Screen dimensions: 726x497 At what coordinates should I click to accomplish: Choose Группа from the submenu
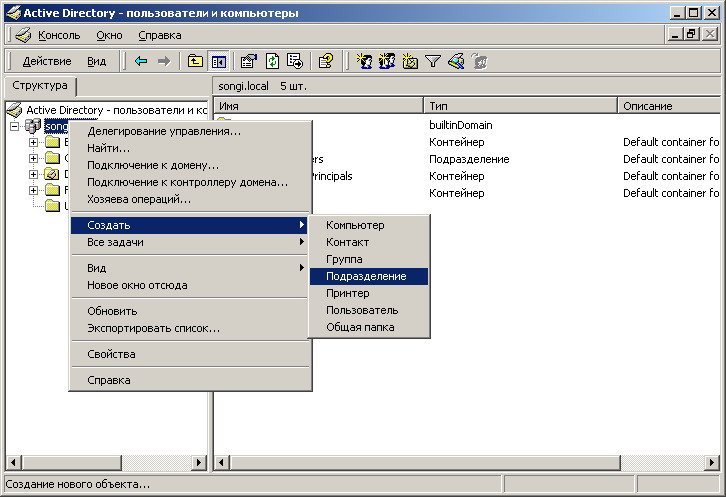tap(369, 259)
